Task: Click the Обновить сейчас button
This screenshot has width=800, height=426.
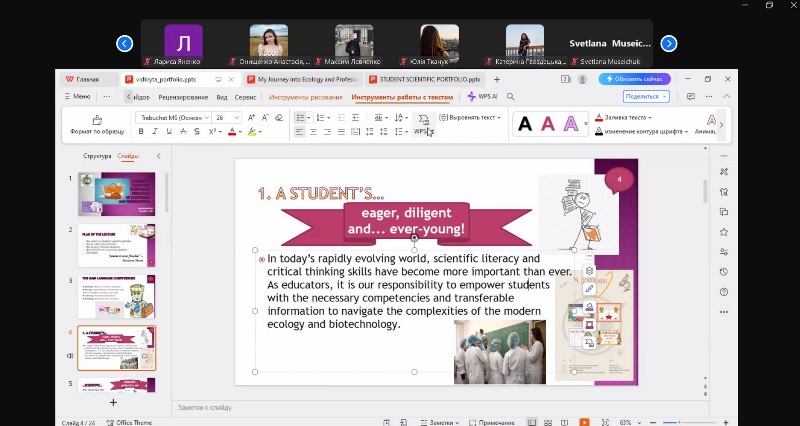Action: click(635, 79)
